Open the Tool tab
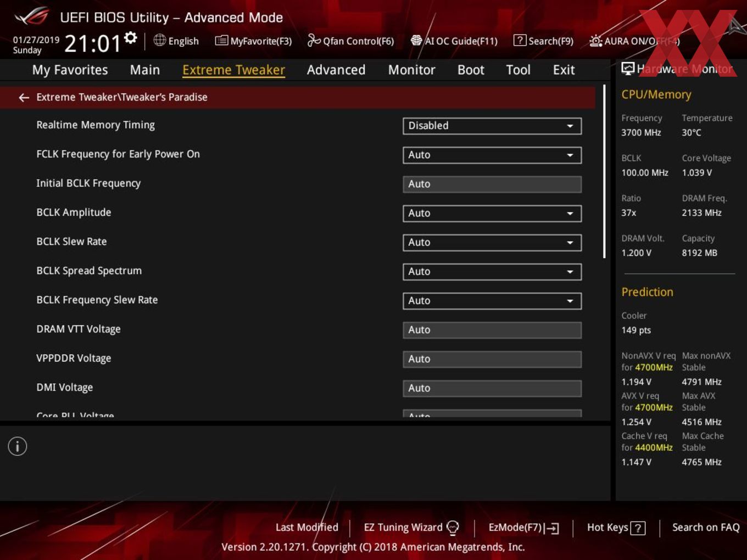Screen dimensions: 747x560 pos(518,70)
